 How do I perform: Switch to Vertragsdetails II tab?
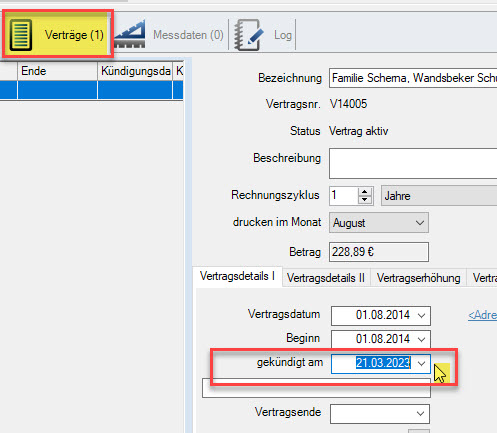click(326, 278)
